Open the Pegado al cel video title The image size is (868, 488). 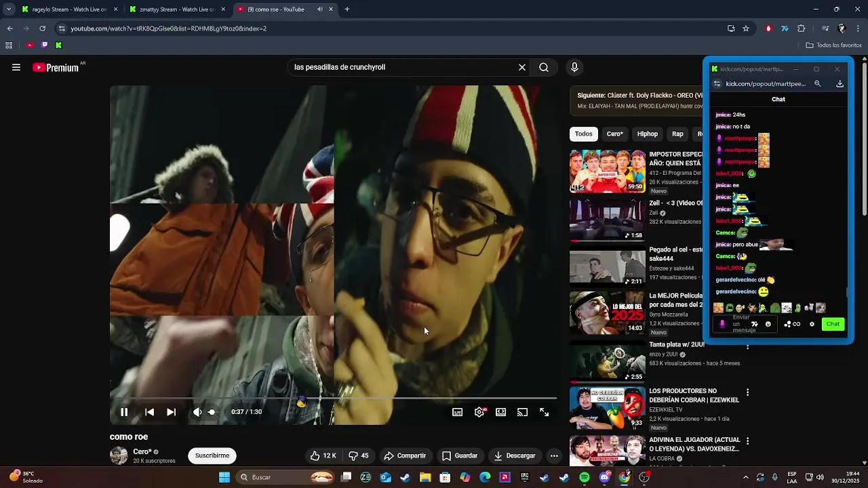(x=676, y=253)
